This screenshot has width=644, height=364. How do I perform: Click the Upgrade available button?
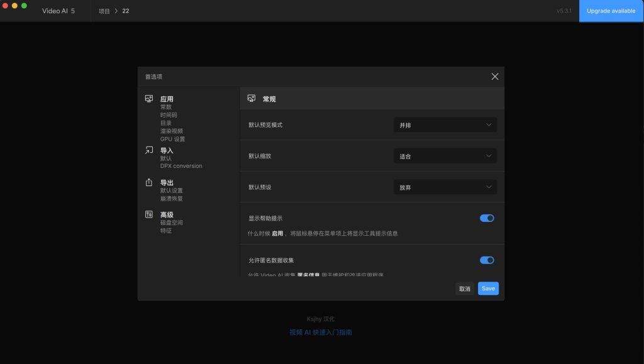click(x=611, y=11)
